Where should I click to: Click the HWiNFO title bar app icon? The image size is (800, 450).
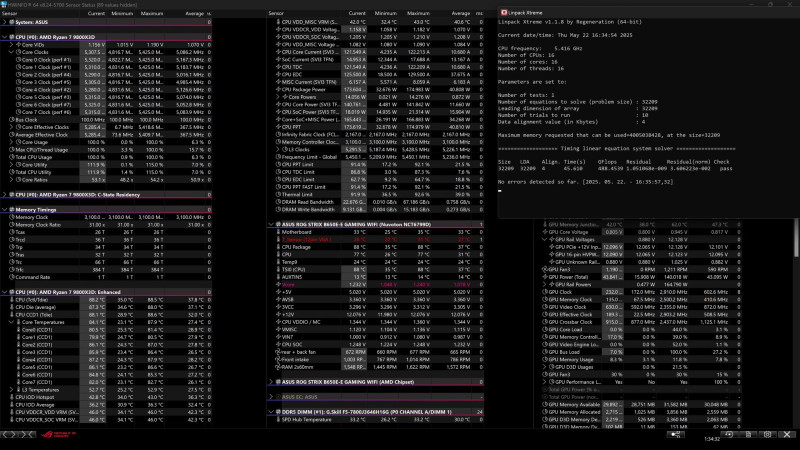4,4
